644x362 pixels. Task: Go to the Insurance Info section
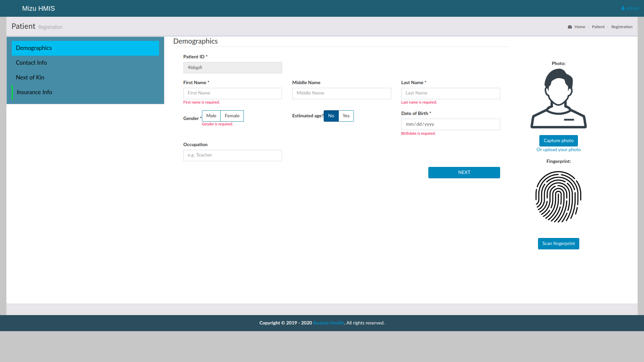click(35, 92)
